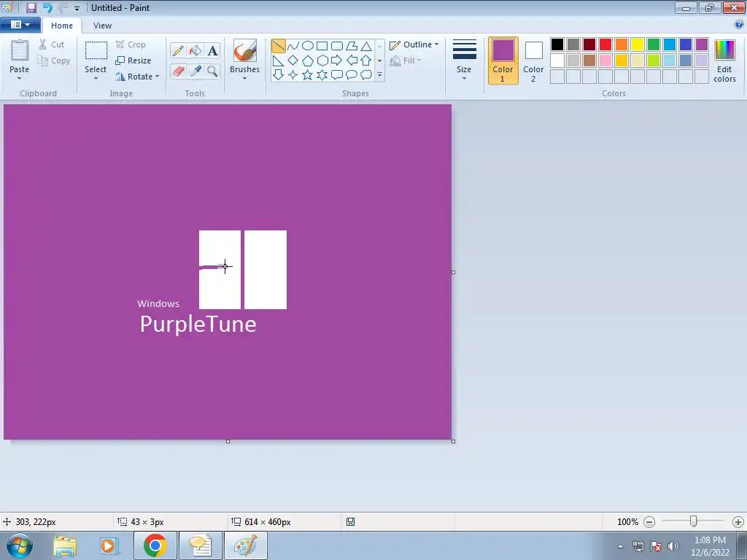The image size is (747, 560).
Task: Choose the Oval callout shape
Action: click(x=352, y=75)
